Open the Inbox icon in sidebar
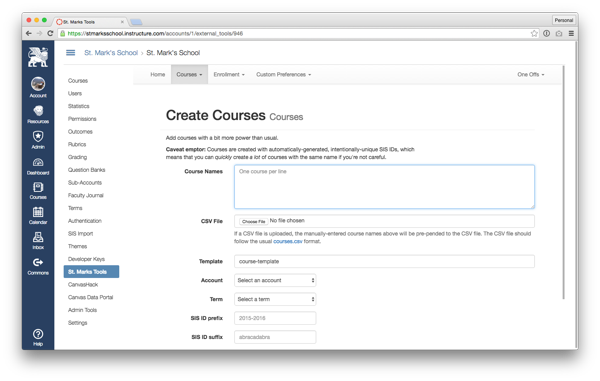The image size is (600, 381). [x=38, y=237]
